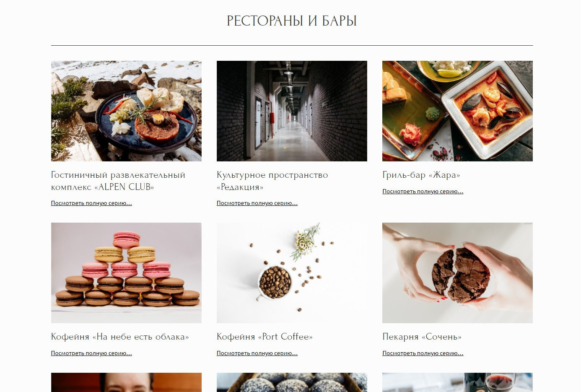Viewport: 581px width, 392px height.
Task: Open the chocolate cookie in hands photo
Action: (x=457, y=273)
